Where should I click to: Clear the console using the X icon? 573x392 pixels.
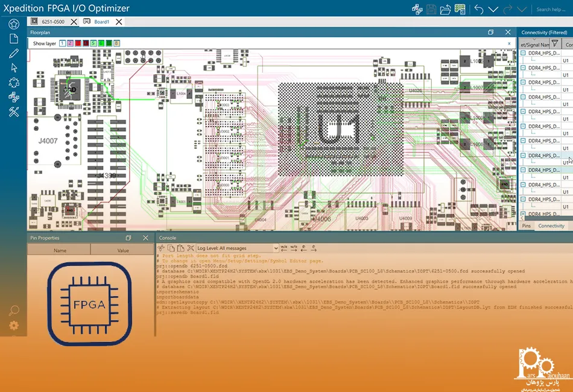pos(191,248)
